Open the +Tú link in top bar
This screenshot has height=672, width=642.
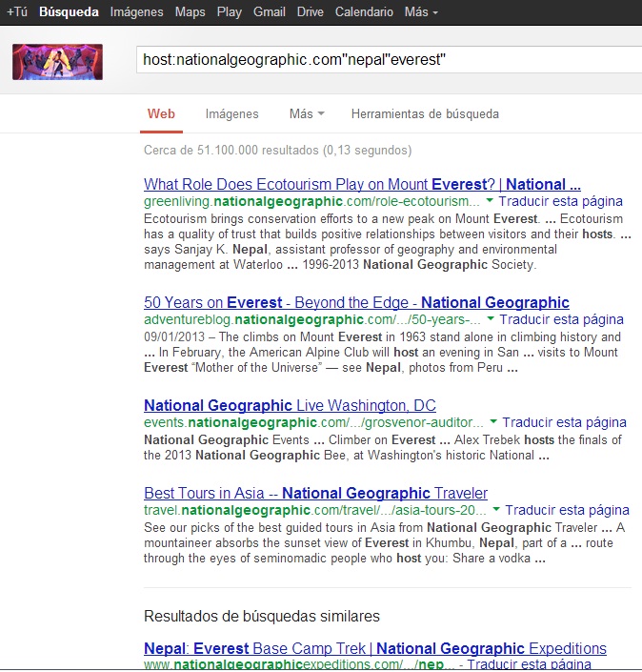point(17,11)
